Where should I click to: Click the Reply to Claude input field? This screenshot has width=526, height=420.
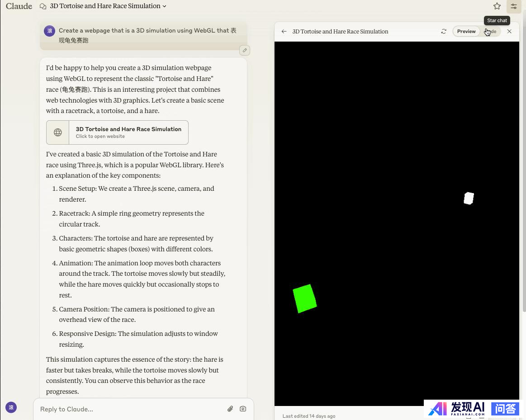[x=131, y=409]
